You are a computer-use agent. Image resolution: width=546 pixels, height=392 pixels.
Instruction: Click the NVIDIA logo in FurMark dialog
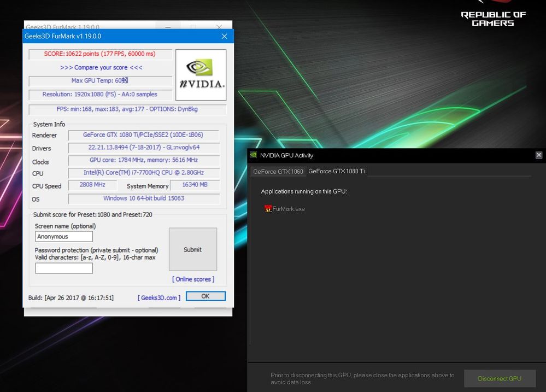pos(201,75)
